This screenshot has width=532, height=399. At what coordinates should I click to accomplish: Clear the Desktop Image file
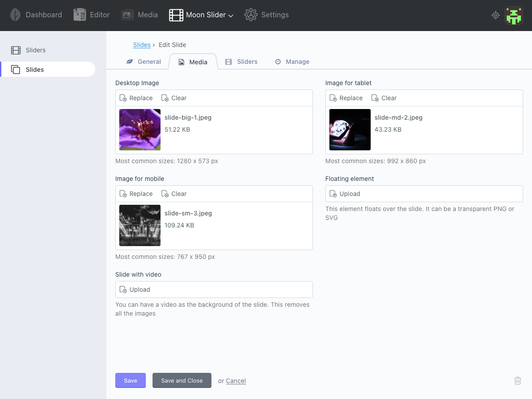pos(174,98)
